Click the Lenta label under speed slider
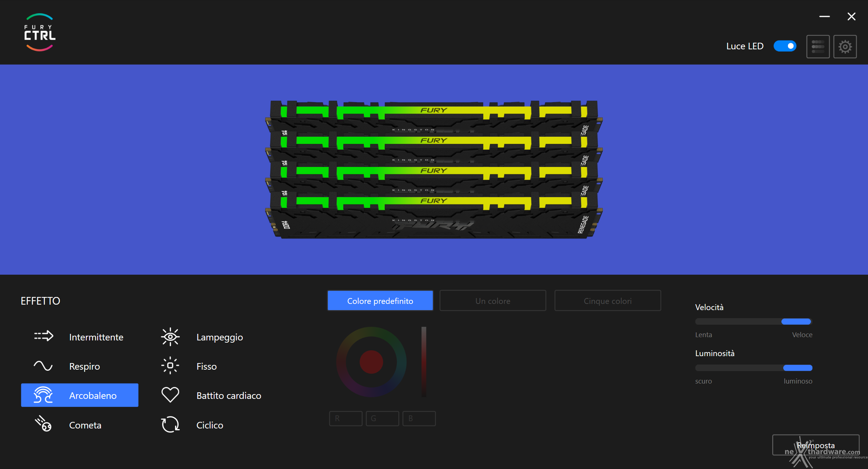Viewport: 868px width, 469px height. 704,335
